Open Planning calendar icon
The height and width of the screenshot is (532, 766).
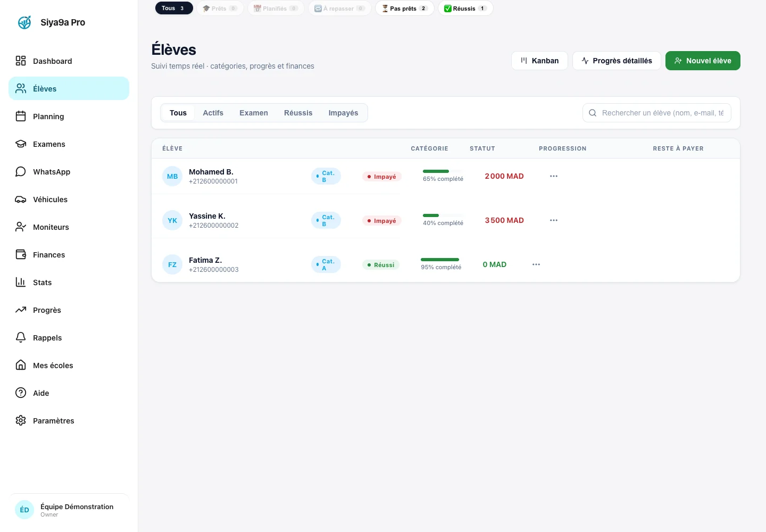point(21,116)
